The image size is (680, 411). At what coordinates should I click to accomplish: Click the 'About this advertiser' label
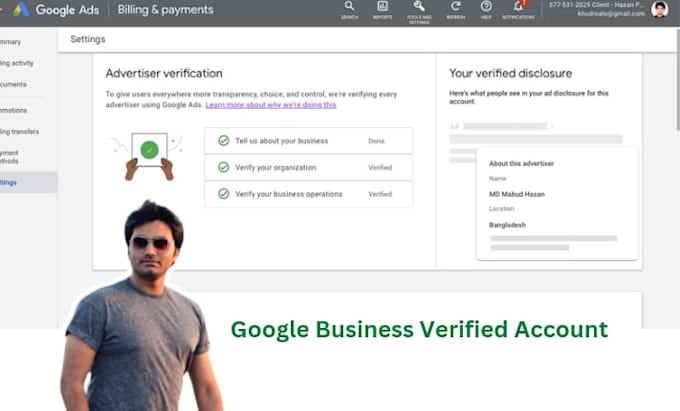[521, 163]
